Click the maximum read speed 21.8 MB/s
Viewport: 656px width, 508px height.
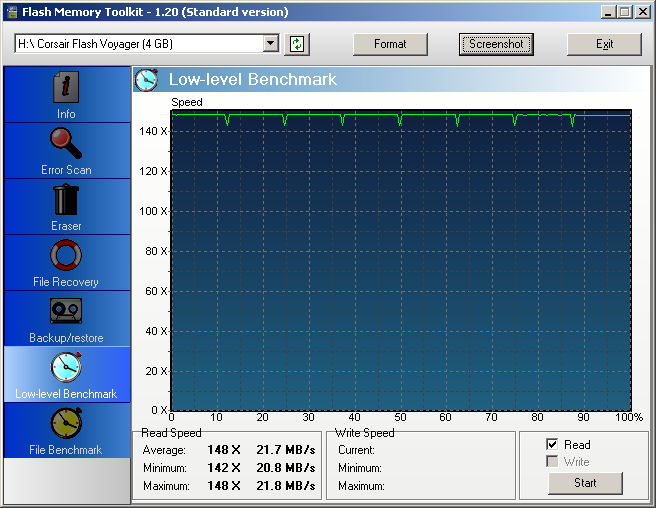pyautogui.click(x=286, y=486)
